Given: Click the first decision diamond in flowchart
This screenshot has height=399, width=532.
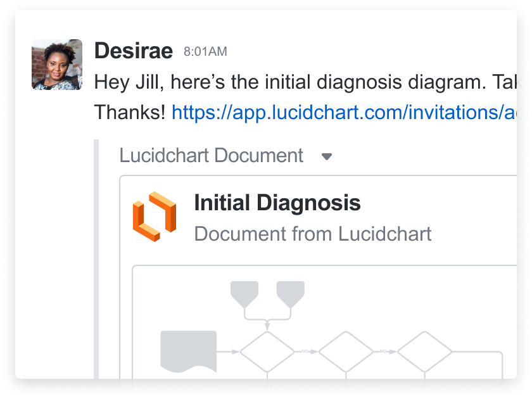Looking at the screenshot, I should [x=267, y=352].
